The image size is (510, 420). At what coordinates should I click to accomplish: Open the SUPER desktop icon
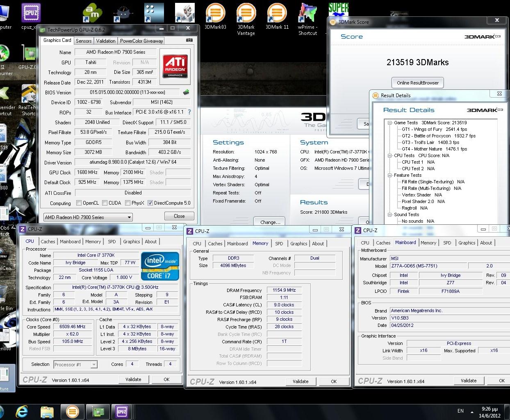click(338, 10)
